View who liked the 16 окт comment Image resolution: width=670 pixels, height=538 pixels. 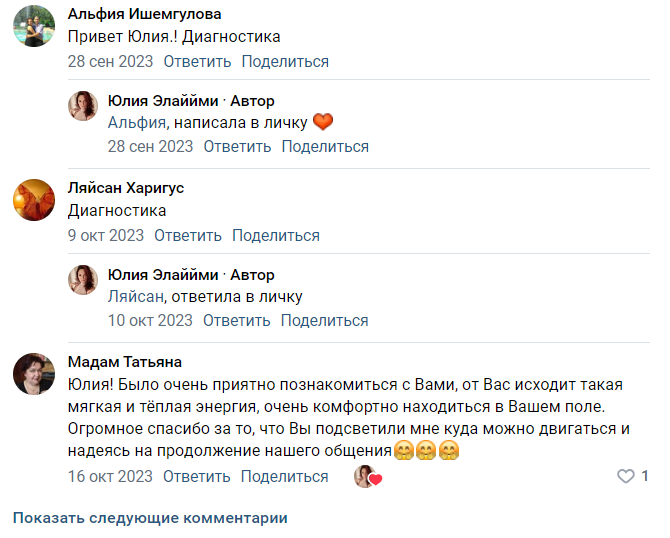pos(367,476)
